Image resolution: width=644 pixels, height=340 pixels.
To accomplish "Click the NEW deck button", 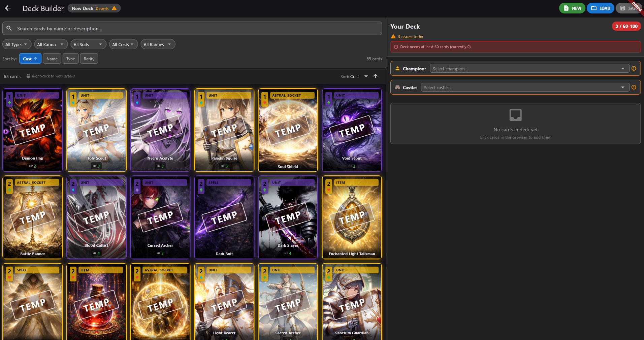I will 572,8.
